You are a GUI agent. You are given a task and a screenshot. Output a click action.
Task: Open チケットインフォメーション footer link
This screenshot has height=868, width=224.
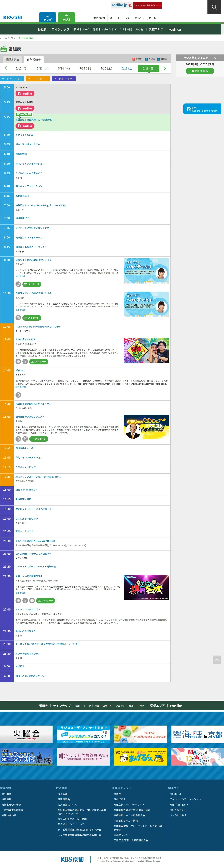(x=185, y=799)
